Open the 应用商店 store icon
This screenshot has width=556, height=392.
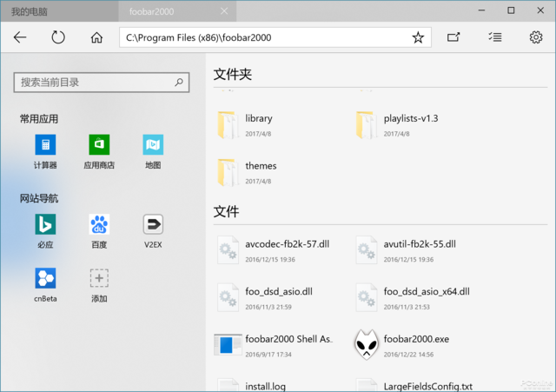coord(99,145)
